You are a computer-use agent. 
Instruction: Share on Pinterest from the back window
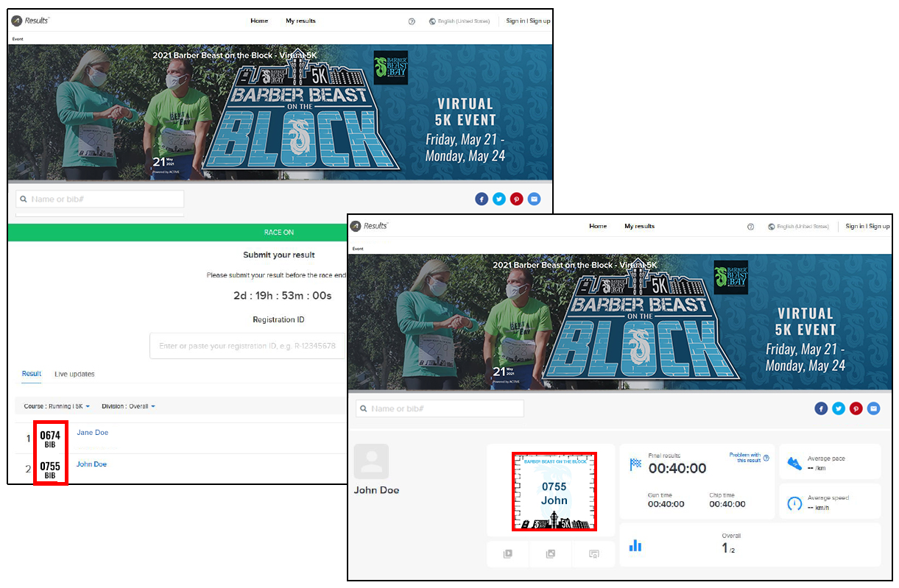(x=516, y=199)
